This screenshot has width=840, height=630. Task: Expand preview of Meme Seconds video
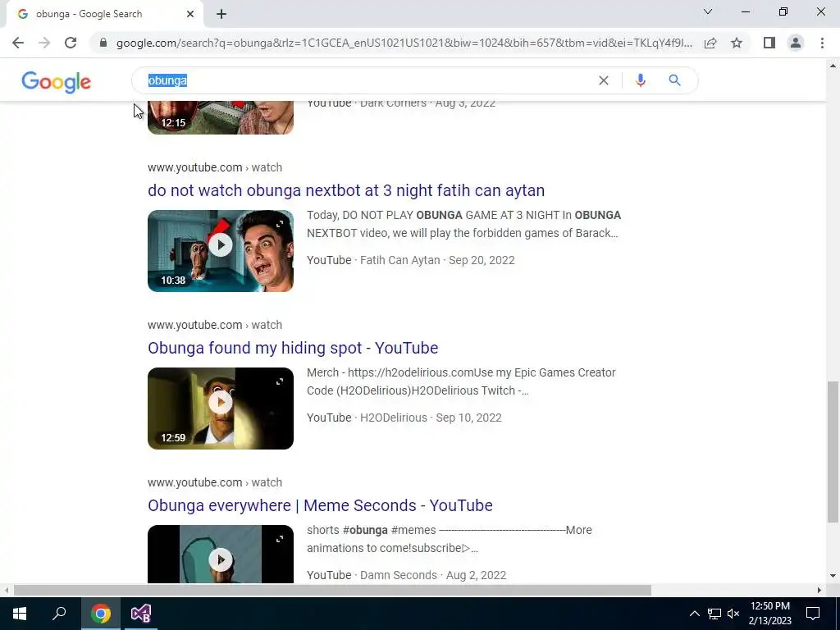[280, 539]
